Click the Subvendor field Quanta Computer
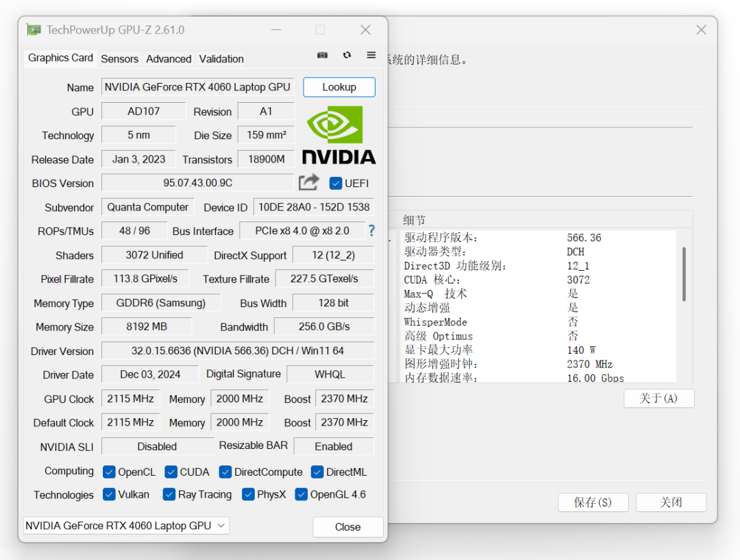 click(148, 207)
